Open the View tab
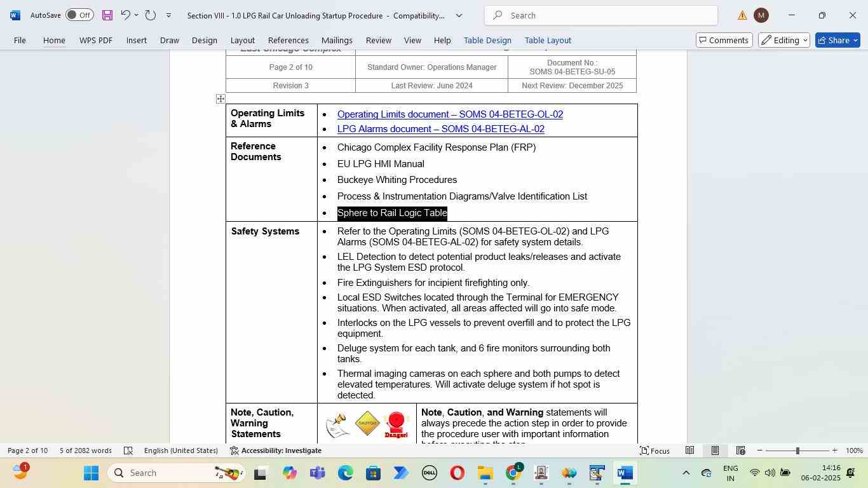The image size is (868, 488). (x=412, y=40)
